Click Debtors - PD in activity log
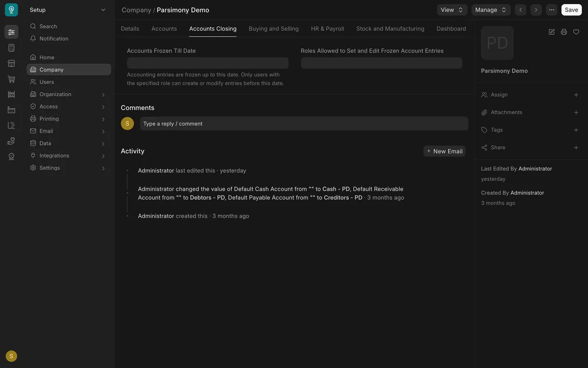 pos(208,198)
